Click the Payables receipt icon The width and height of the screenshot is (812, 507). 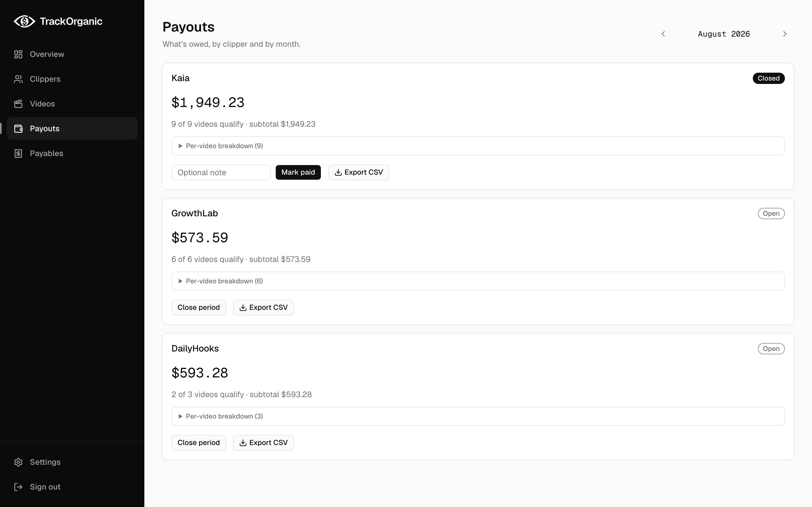[18, 154]
